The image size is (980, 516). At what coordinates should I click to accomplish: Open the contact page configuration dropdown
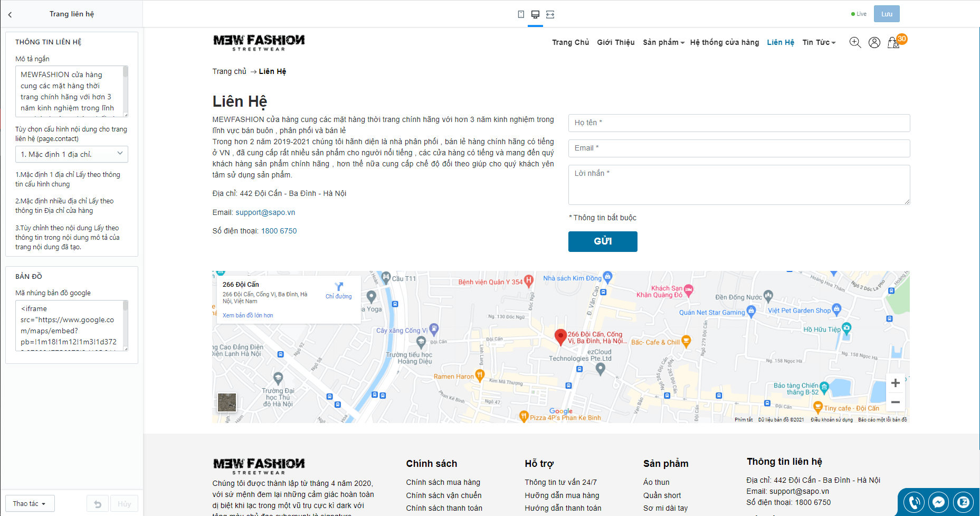72,154
